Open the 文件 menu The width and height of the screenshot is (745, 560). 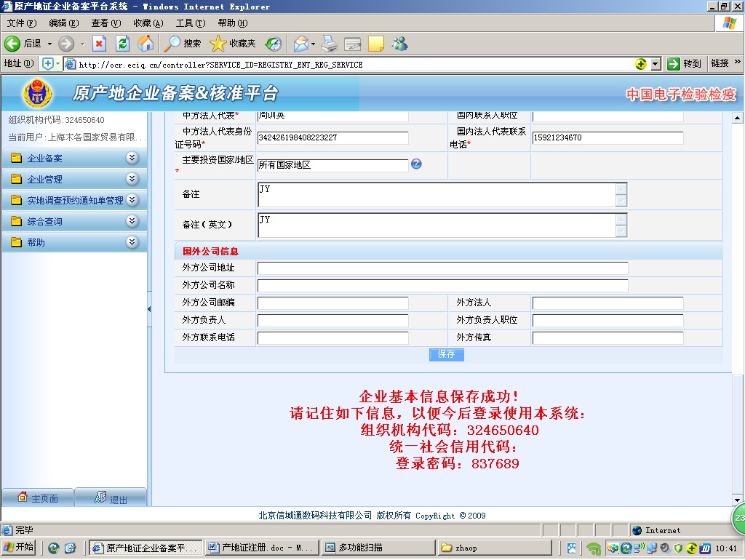pyautogui.click(x=21, y=23)
